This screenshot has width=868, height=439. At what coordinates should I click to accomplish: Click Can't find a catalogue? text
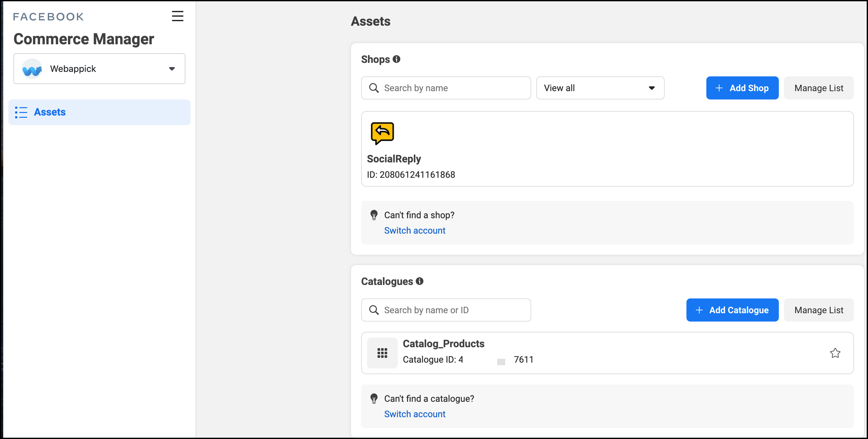(x=429, y=399)
